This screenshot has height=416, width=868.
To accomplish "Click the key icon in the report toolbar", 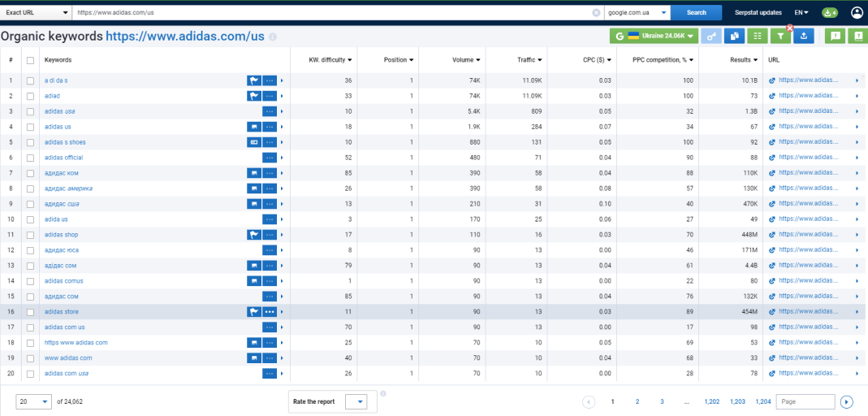I will click(711, 36).
